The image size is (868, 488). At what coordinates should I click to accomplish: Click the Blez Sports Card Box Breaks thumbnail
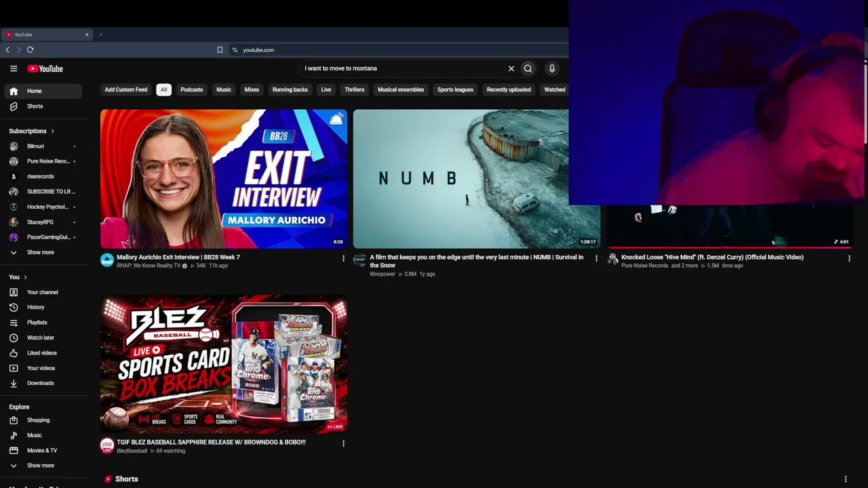pyautogui.click(x=224, y=364)
